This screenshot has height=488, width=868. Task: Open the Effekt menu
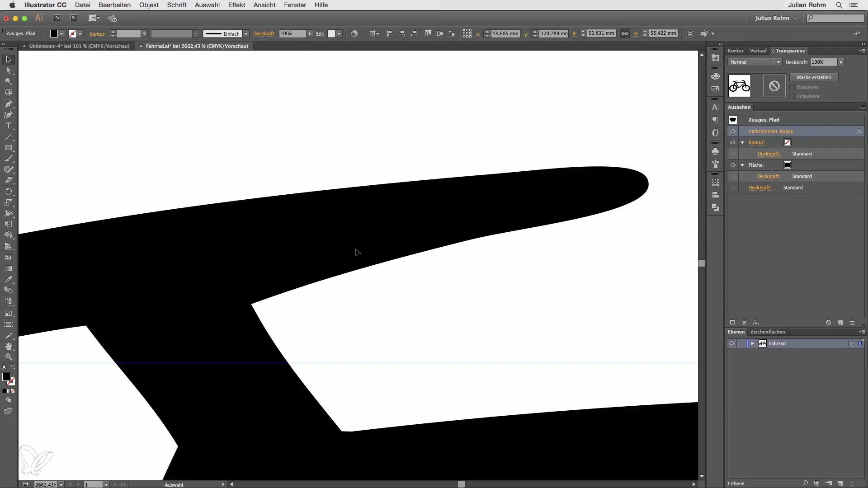(236, 5)
